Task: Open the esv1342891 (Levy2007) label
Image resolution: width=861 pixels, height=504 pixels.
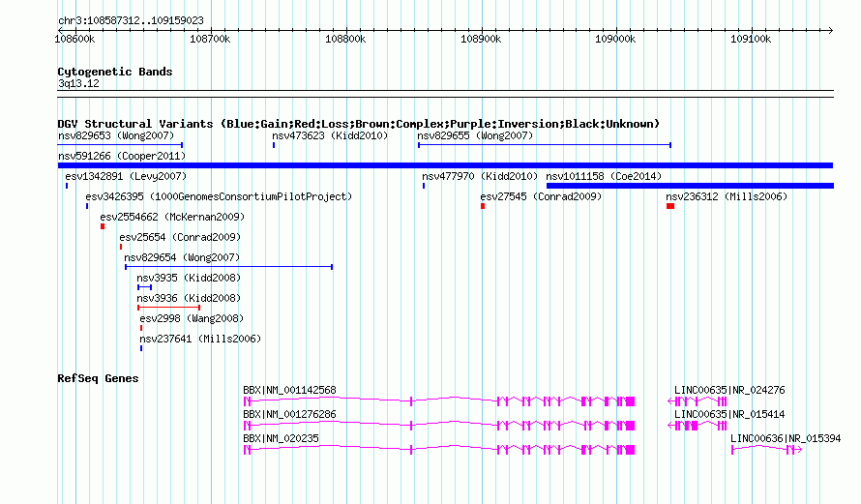Action: coord(126,176)
